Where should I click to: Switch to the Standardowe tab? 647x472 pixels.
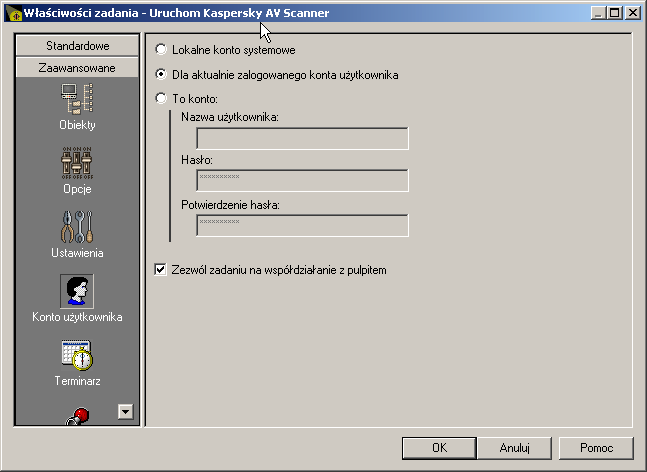pyautogui.click(x=78, y=45)
